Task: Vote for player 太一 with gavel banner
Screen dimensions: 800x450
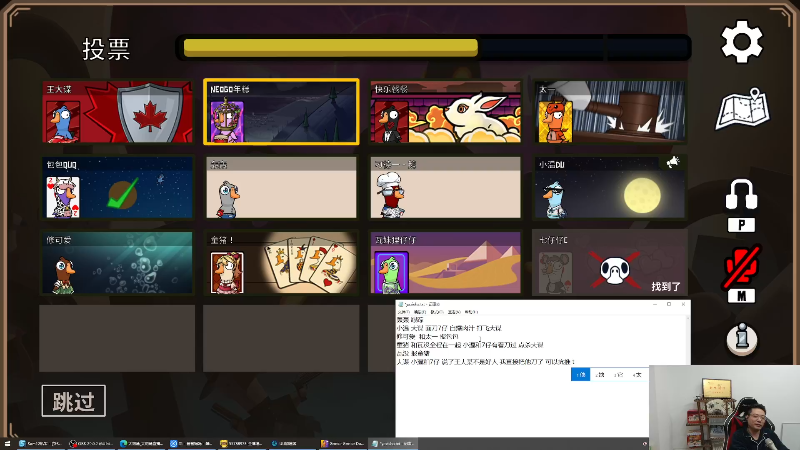Action: (x=610, y=112)
